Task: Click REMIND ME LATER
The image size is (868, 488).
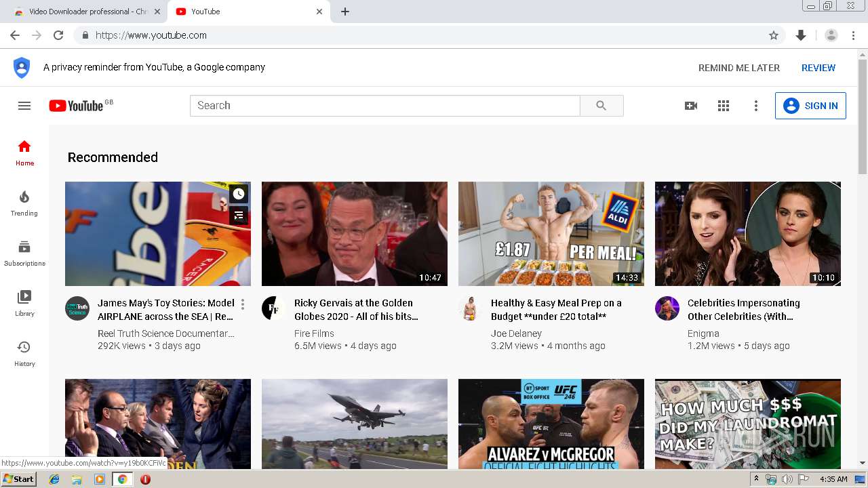Action: pos(739,68)
